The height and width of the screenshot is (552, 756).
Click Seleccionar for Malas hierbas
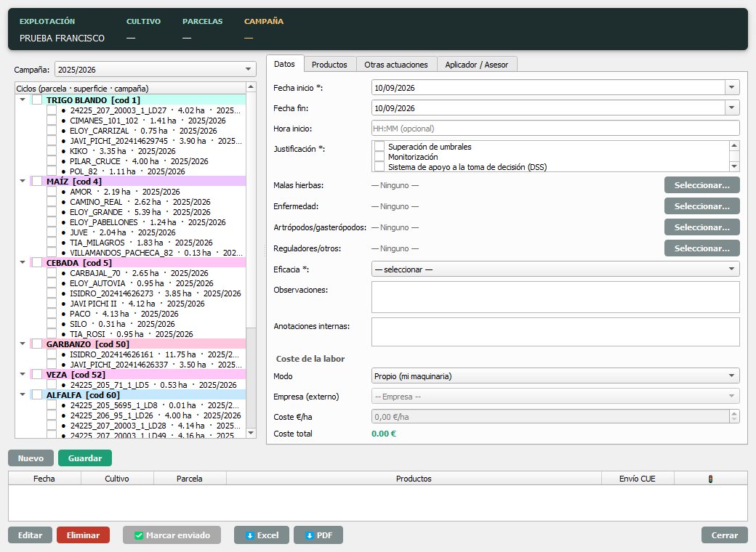[x=702, y=185]
